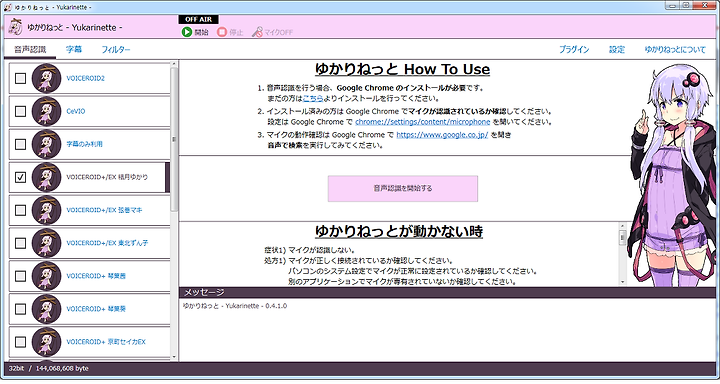This screenshot has width=720, height=384.
Task: Open the フィルター tab
Action: pos(116,50)
